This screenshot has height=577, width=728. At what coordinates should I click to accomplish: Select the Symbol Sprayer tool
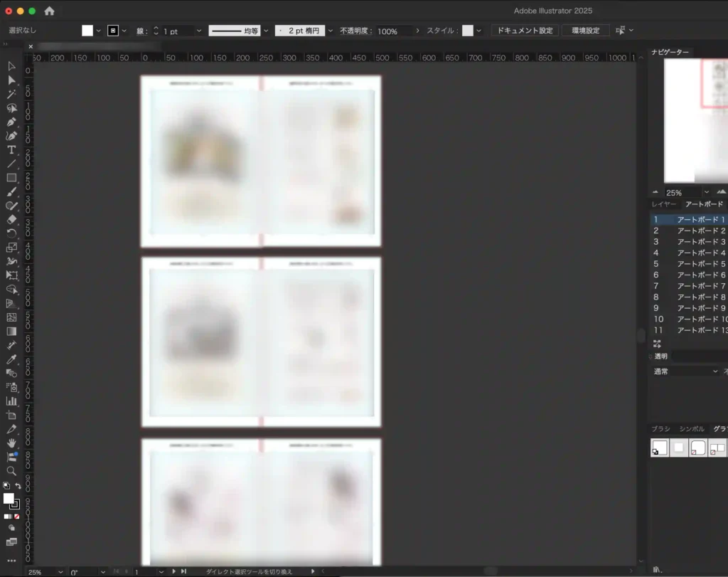[11, 387]
